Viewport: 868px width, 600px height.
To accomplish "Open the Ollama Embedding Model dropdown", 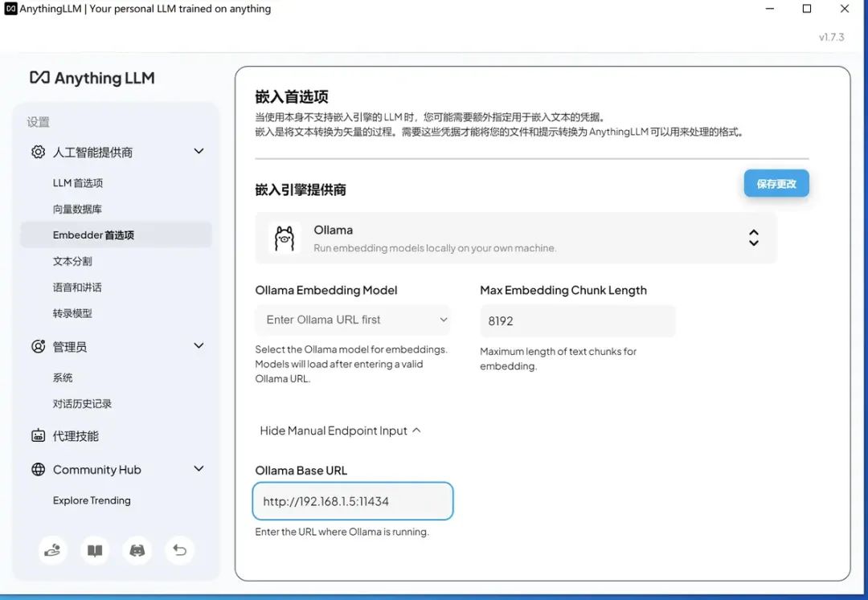I will coord(353,320).
